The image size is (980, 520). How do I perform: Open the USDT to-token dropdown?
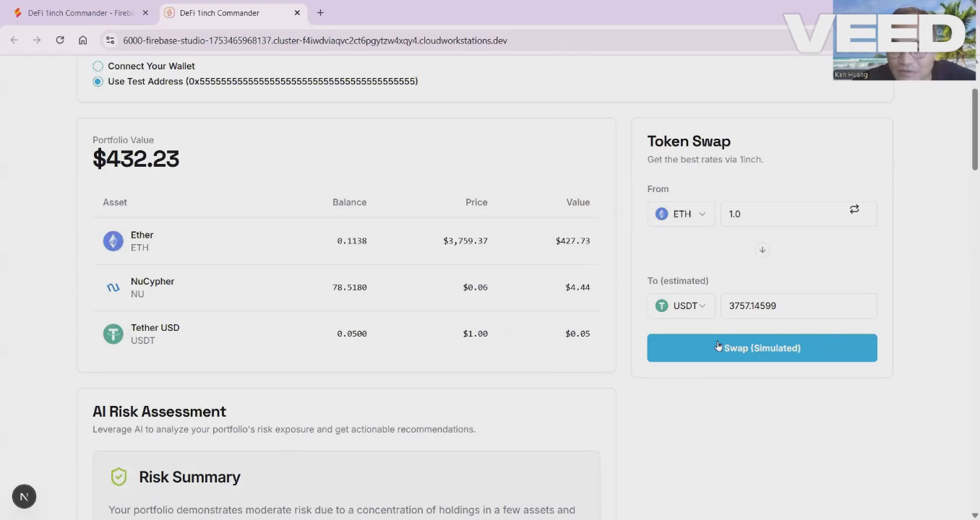[681, 305]
